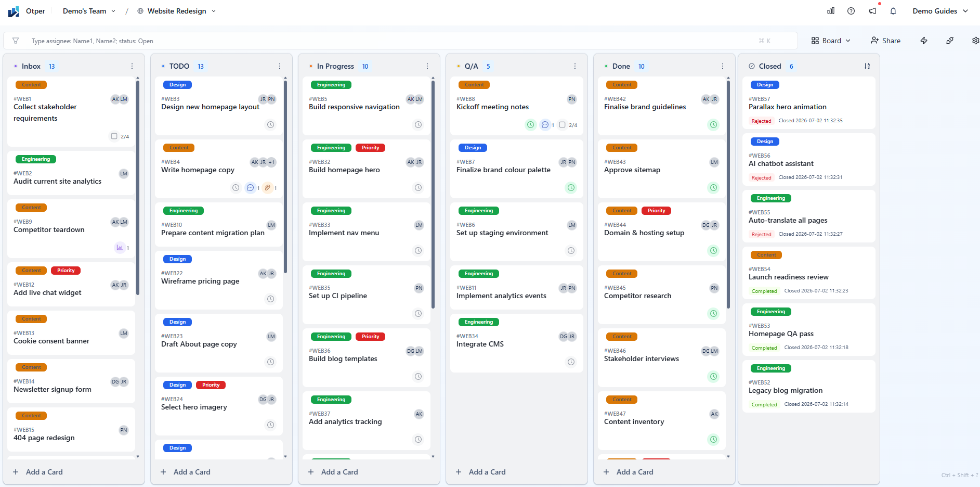This screenshot has width=980, height=487.
Task: Expand Website Redesign project dropdown
Action: coord(177,11)
